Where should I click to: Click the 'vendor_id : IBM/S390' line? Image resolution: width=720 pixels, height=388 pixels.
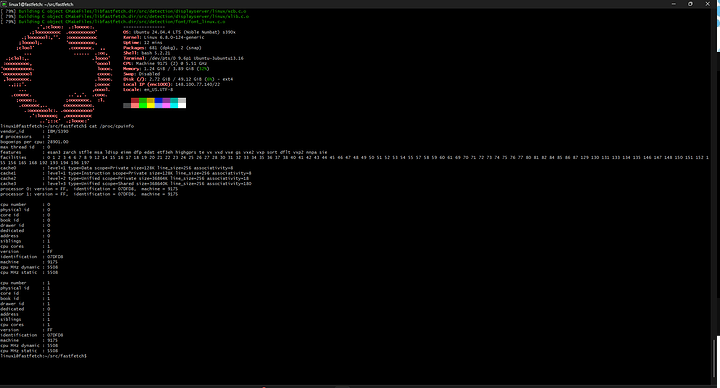click(x=34, y=131)
